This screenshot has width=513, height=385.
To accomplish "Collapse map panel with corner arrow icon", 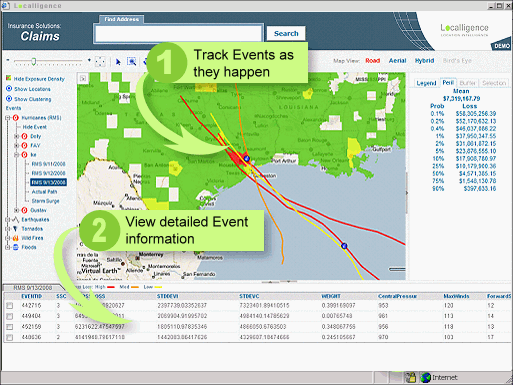I will point(83,79).
